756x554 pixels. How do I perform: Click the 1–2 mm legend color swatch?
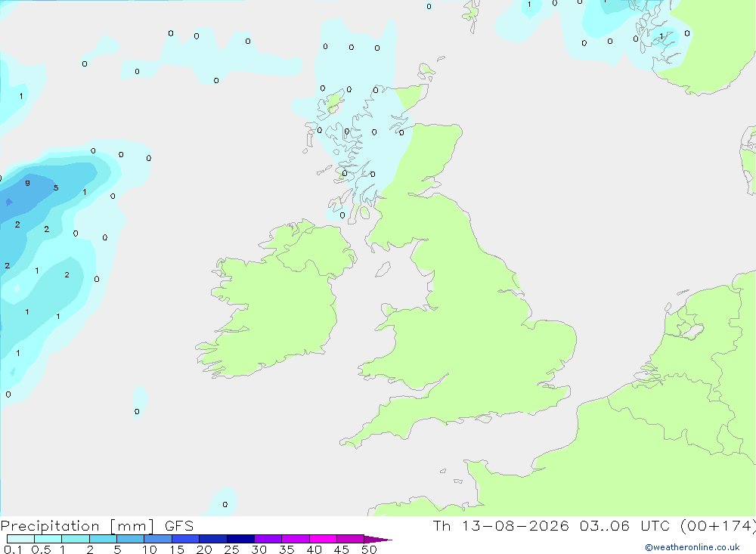[75, 539]
